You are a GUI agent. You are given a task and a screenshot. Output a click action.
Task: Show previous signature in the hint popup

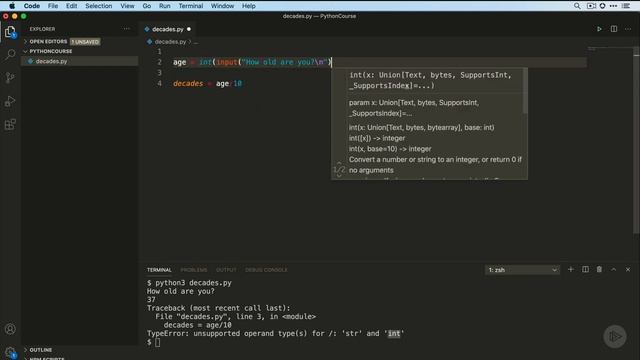point(339,163)
